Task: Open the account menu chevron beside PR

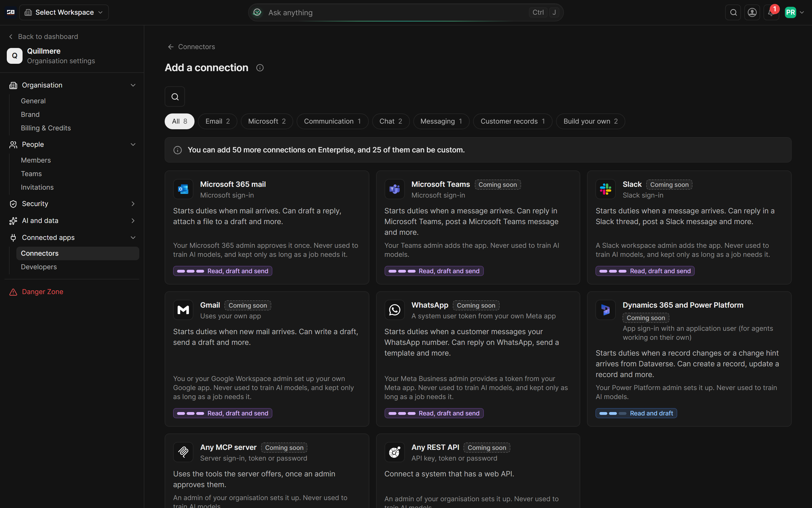Action: coord(802,12)
